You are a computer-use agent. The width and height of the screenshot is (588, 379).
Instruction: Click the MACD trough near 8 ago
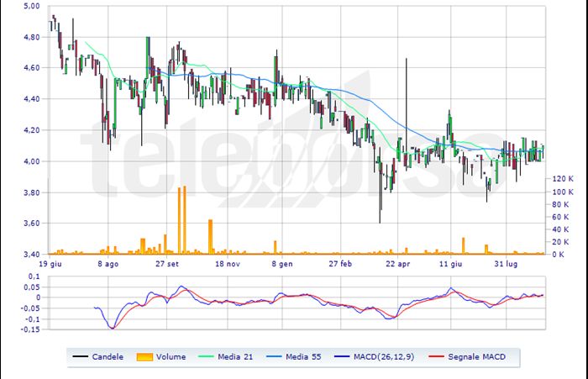point(113,328)
